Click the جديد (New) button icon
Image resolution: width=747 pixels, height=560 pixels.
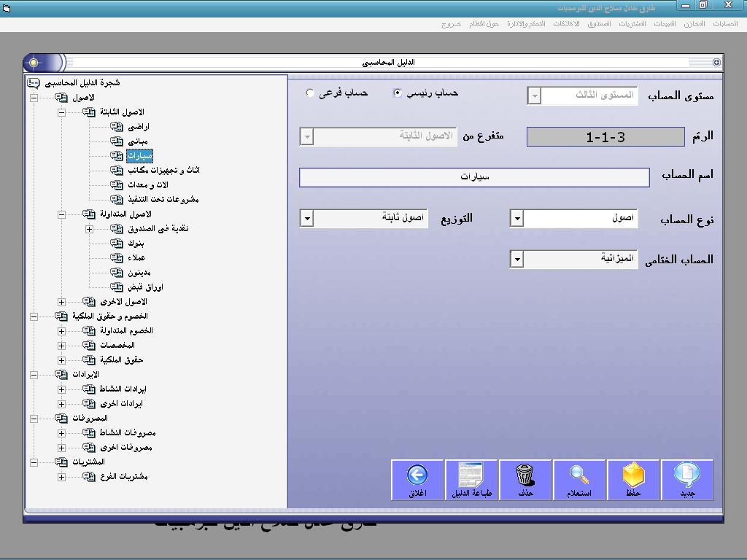687,475
